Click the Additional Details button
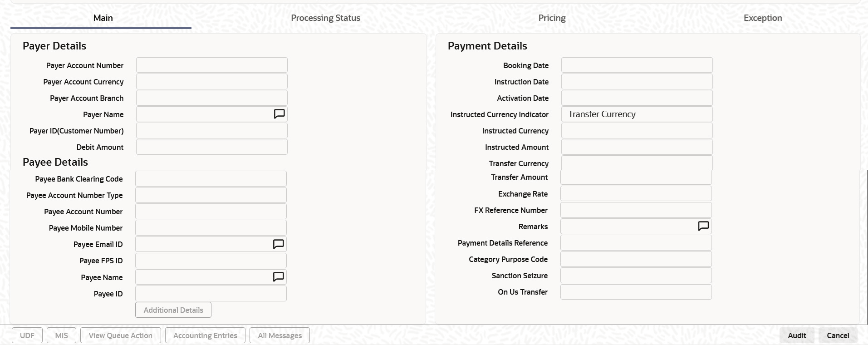The image size is (868, 345). (x=173, y=310)
